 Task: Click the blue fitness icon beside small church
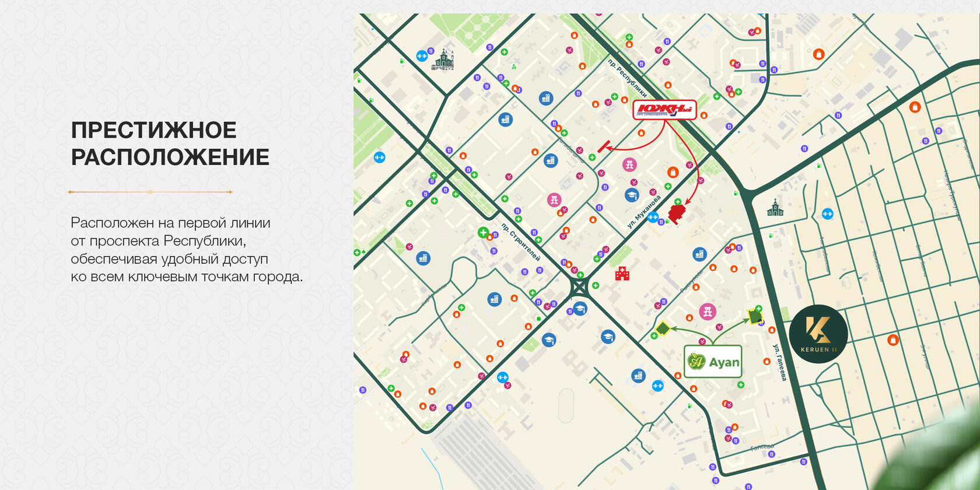(x=827, y=214)
